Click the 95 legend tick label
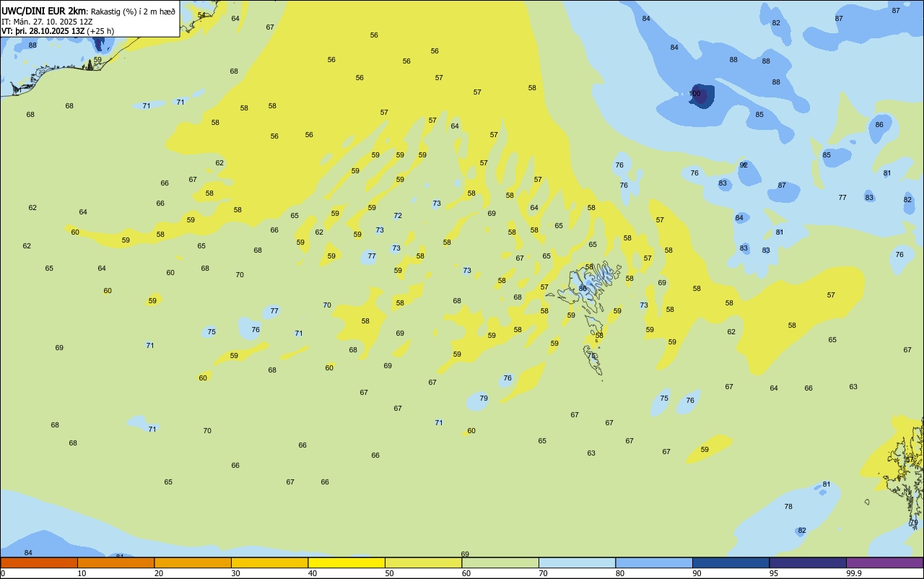The width and height of the screenshot is (924, 579). click(773, 573)
